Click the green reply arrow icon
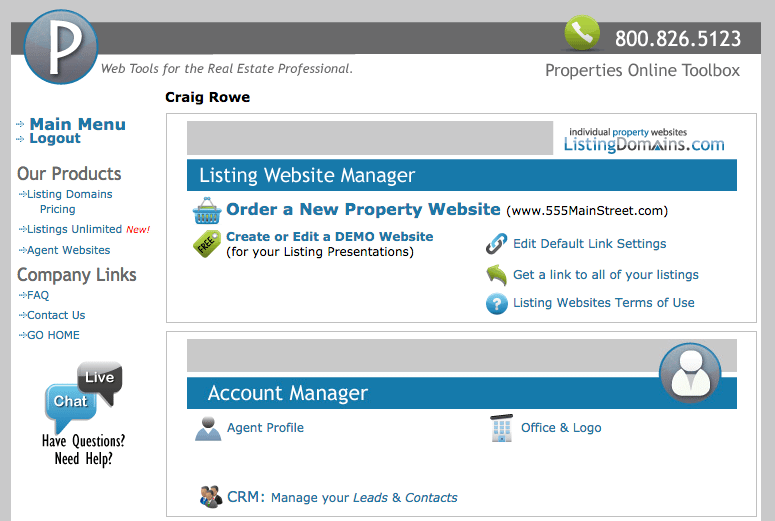 (x=497, y=275)
